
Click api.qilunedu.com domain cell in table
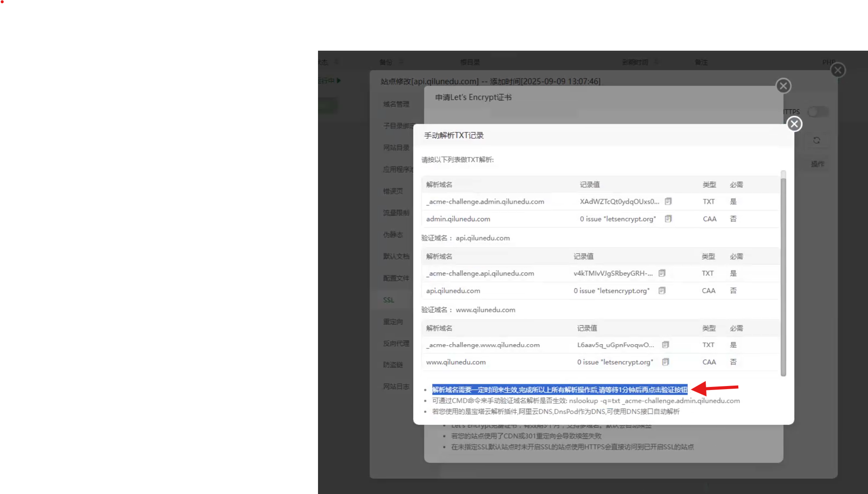point(453,290)
